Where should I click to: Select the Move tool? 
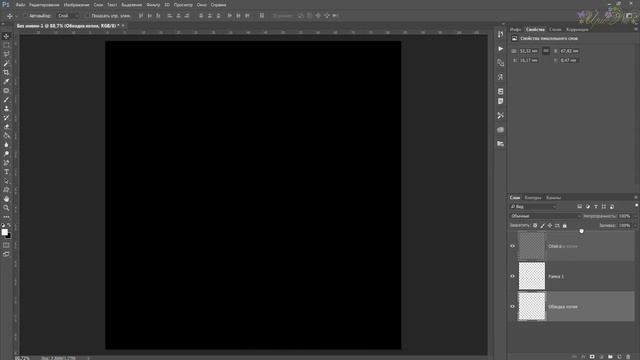pos(6,36)
